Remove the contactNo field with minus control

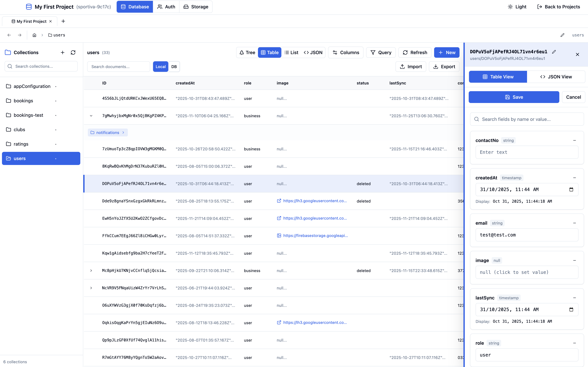click(574, 140)
